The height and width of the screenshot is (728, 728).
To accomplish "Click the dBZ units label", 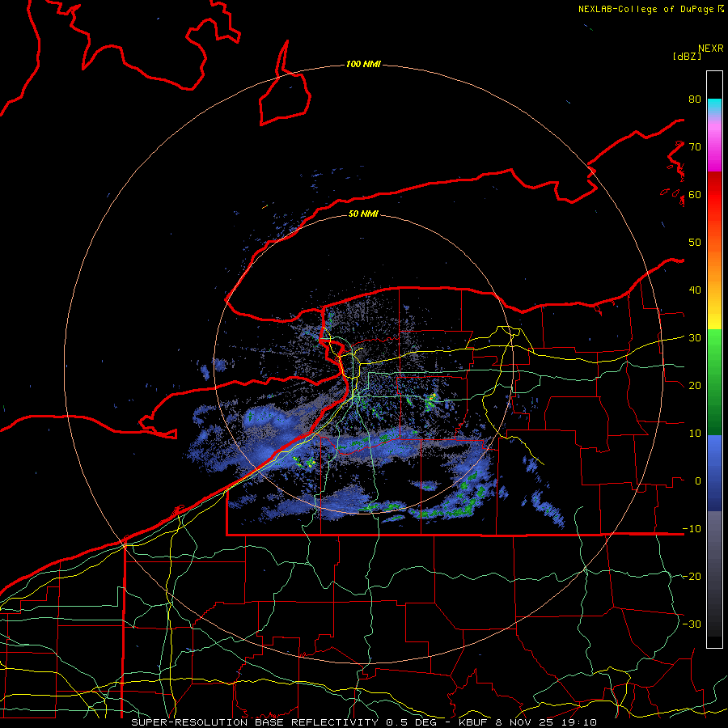I will click(x=687, y=56).
